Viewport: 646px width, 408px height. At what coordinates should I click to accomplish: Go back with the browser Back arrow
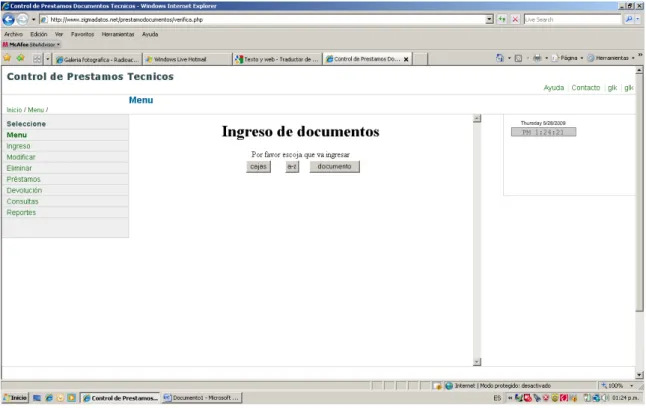[8, 19]
